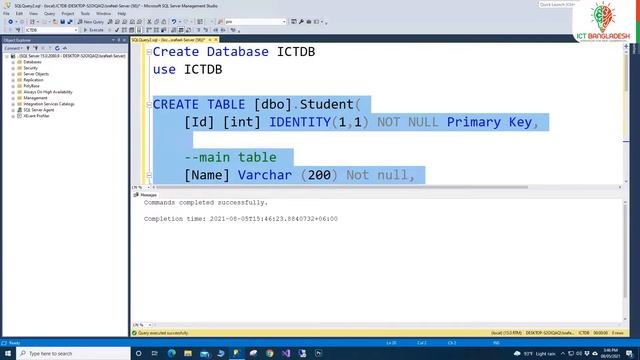Open Google Chrome from taskbar
The width and height of the screenshot is (640, 360).
269,353
